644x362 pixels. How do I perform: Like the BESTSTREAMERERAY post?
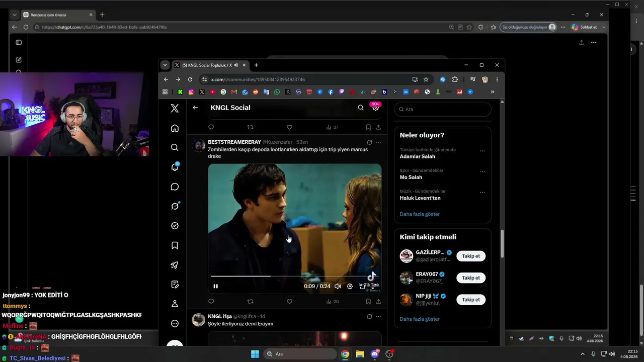289,302
